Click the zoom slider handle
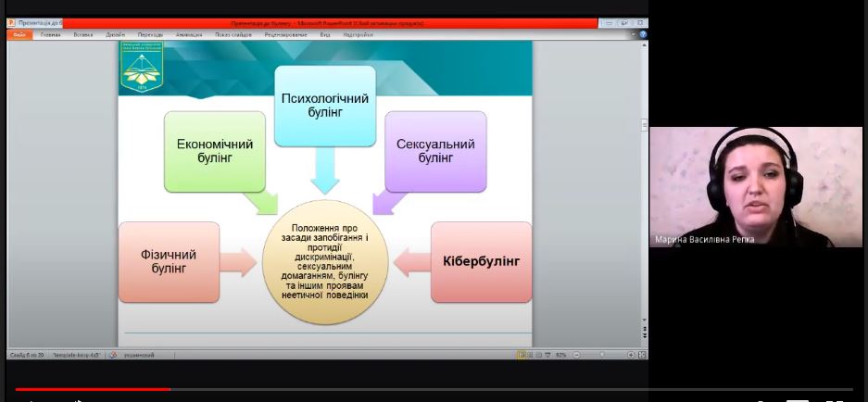Viewport: 868px width, 402px height. [x=602, y=355]
